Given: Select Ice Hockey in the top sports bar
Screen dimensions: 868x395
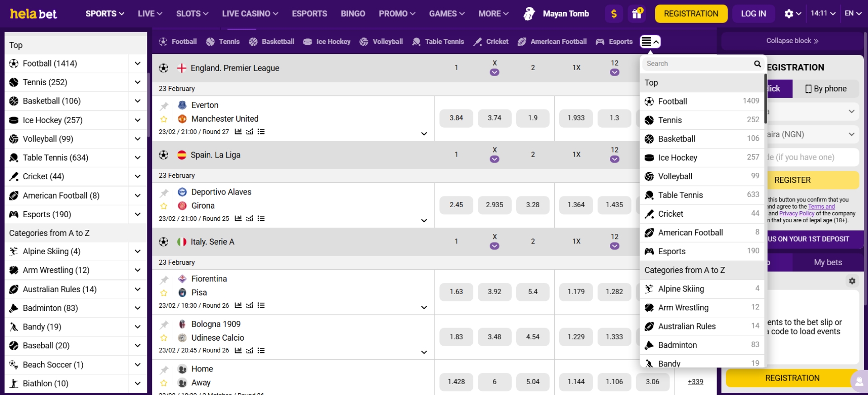Looking at the screenshot, I should click(327, 42).
